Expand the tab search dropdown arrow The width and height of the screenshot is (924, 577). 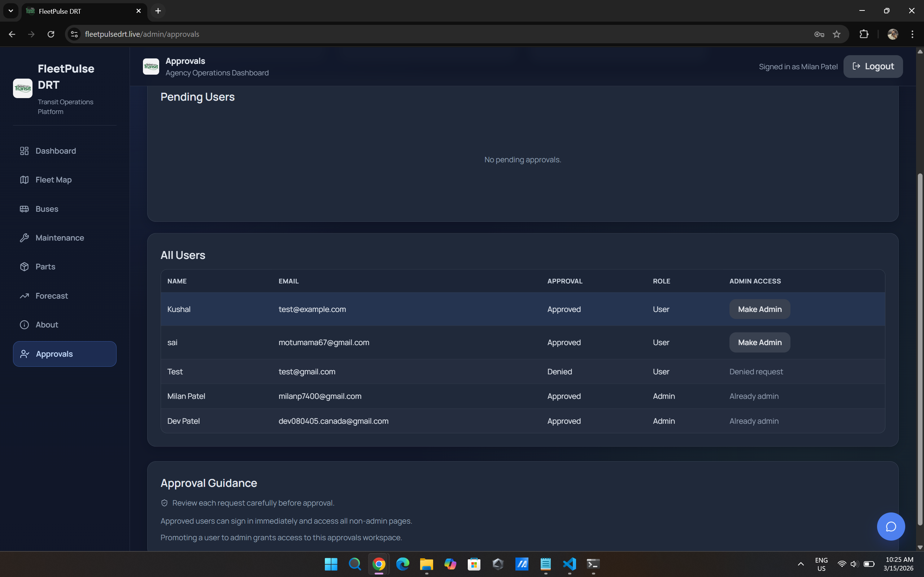click(11, 11)
